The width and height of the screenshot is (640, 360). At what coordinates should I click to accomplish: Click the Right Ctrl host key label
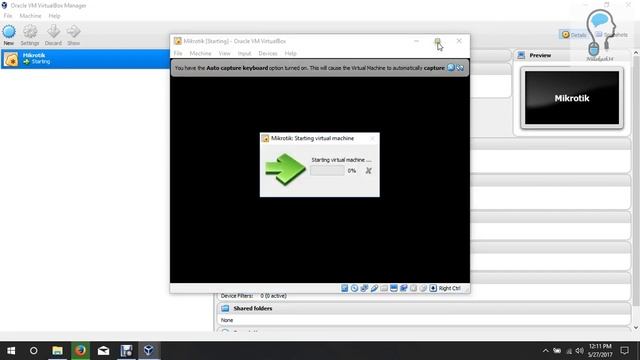pos(449,288)
